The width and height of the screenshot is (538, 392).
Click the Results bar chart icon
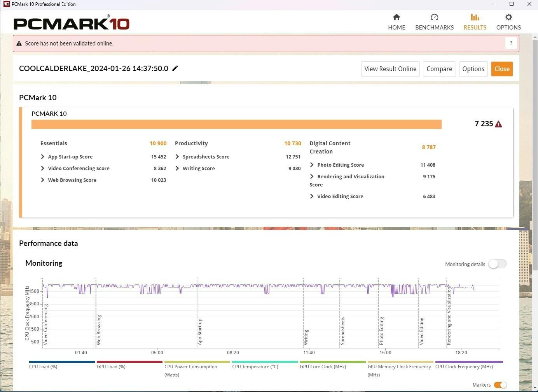(475, 17)
